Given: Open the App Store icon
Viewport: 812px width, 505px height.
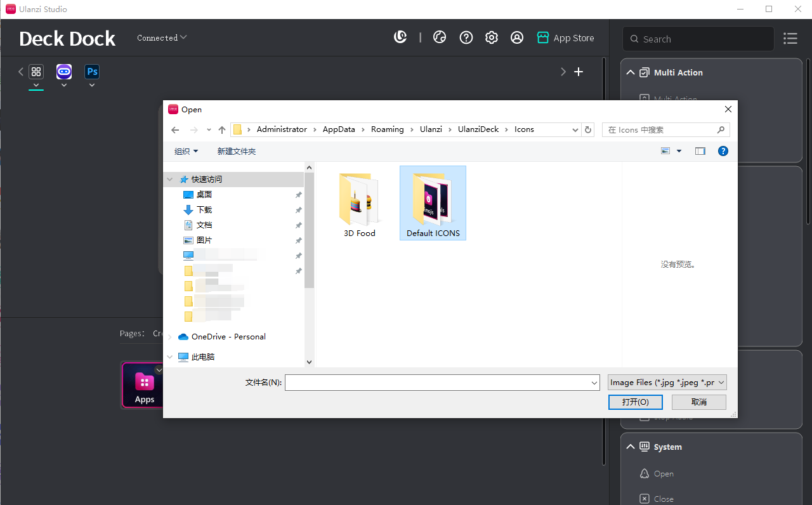Looking at the screenshot, I should (x=542, y=38).
